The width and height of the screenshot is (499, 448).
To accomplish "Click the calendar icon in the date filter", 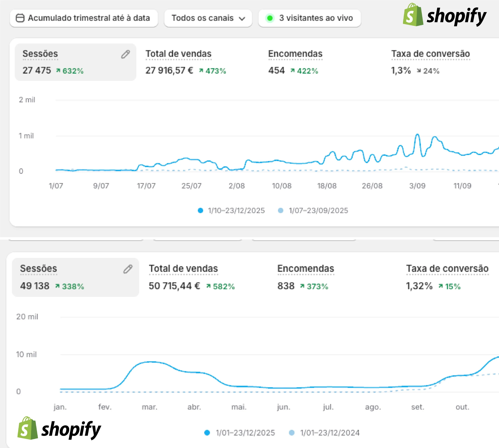I will [x=20, y=18].
